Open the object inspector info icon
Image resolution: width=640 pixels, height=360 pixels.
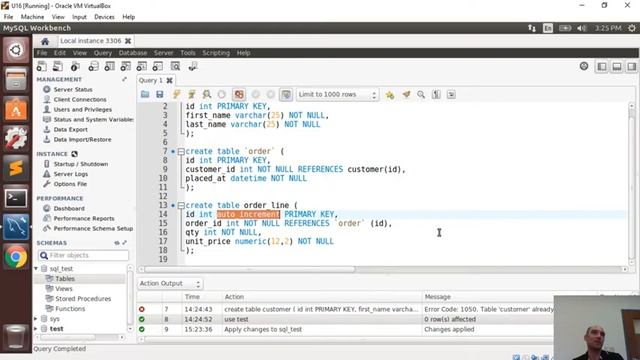tap(75, 67)
